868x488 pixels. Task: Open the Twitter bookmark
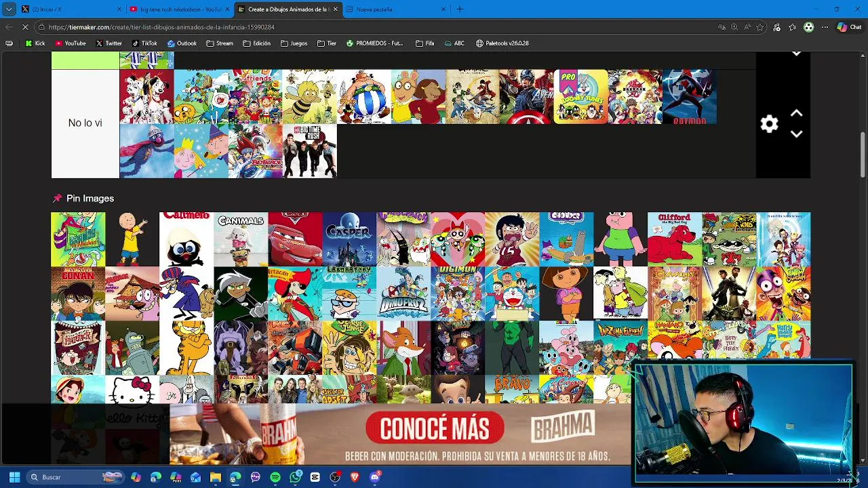108,43
